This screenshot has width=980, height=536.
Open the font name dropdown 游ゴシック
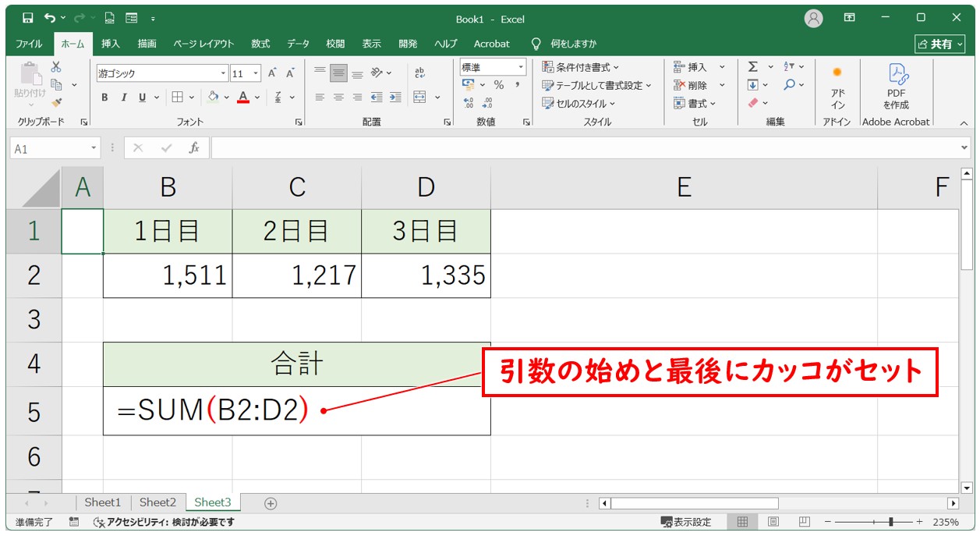tap(223, 73)
